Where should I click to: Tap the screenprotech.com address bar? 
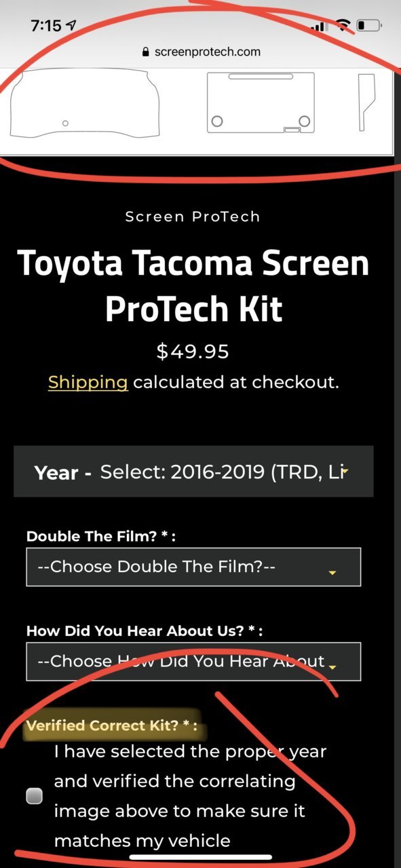coord(200,52)
